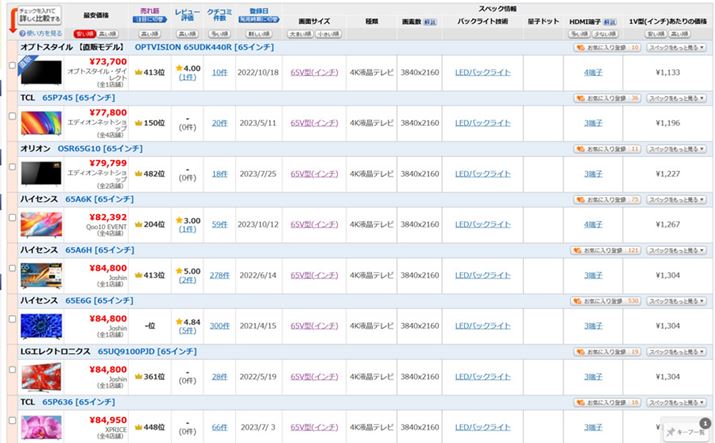Open the Hisense 65E6G 300件 reviews link
This screenshot has width=715, height=443.
[220, 325]
